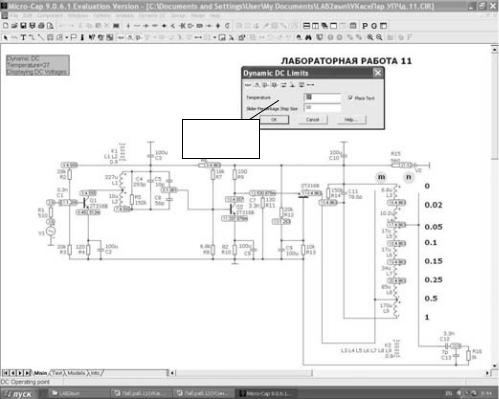
Task: Open the File menu
Action: pyautogui.click(x=13, y=16)
